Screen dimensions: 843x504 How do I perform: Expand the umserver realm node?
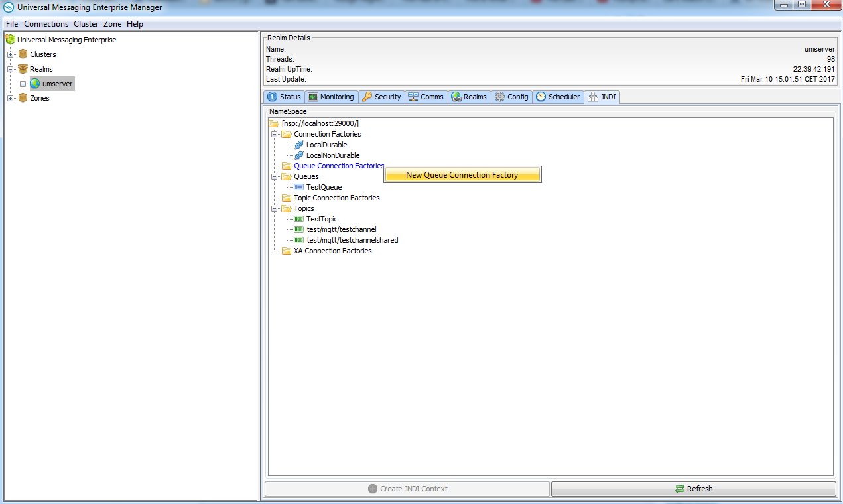(x=23, y=84)
